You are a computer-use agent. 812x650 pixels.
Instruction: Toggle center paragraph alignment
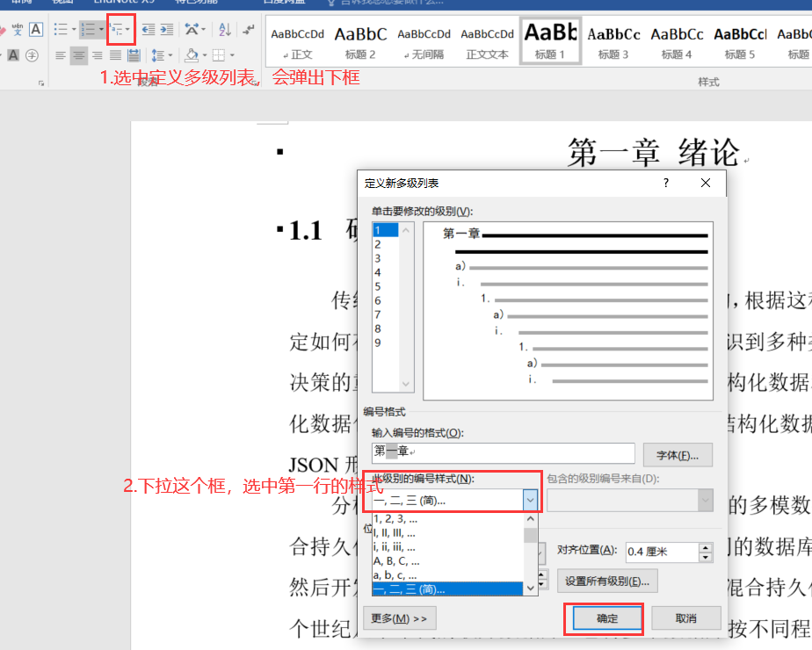point(78,55)
